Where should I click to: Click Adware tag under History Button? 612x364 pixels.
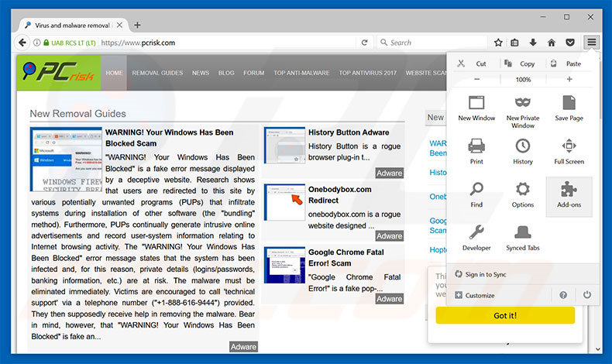pyautogui.click(x=389, y=173)
